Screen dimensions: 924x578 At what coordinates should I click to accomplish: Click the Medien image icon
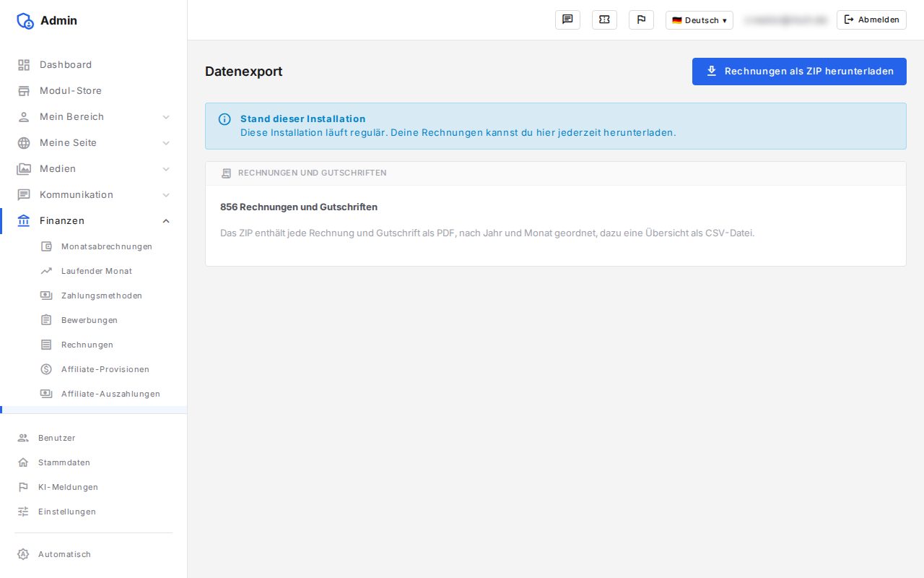[24, 169]
